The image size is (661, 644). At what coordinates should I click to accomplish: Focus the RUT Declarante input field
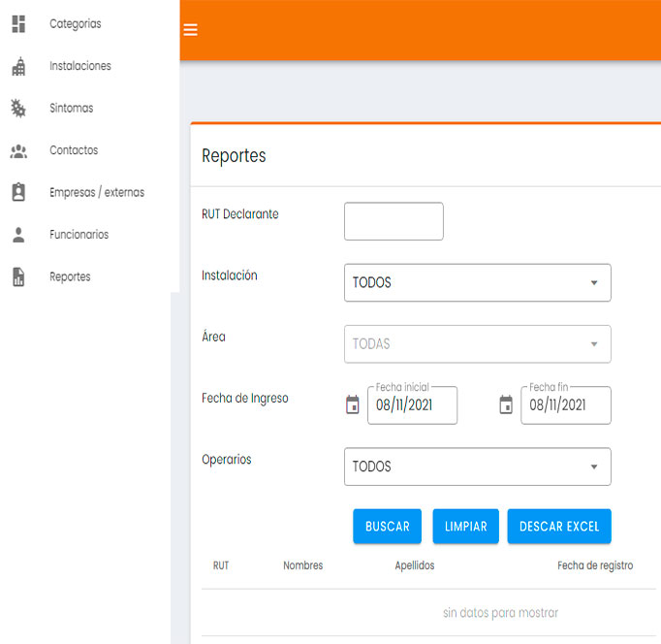point(393,221)
